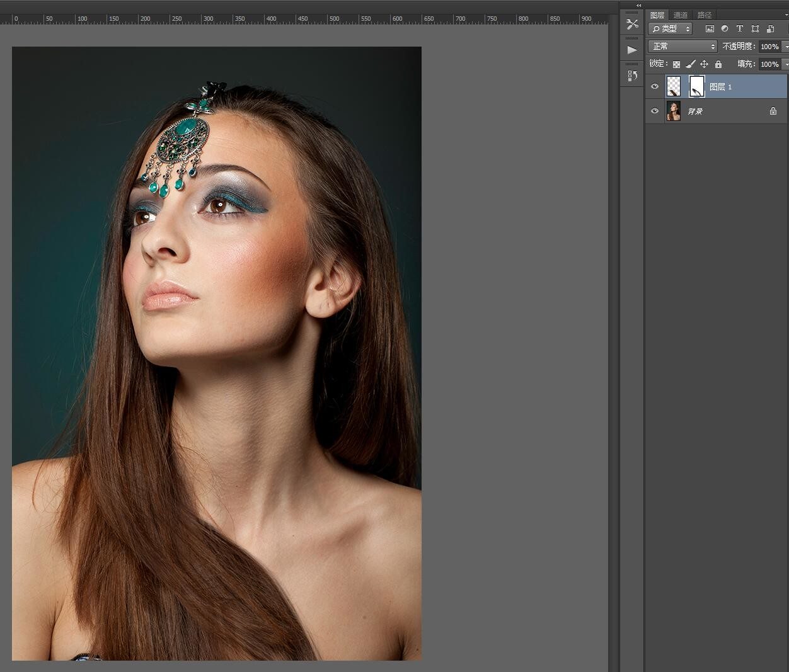Screen dimensions: 789x672
Task: Filter layers by type (T) icon
Action: (x=740, y=29)
